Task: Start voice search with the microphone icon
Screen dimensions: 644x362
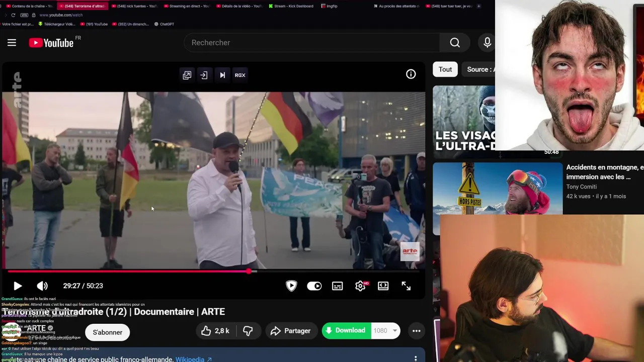Action: click(x=487, y=43)
